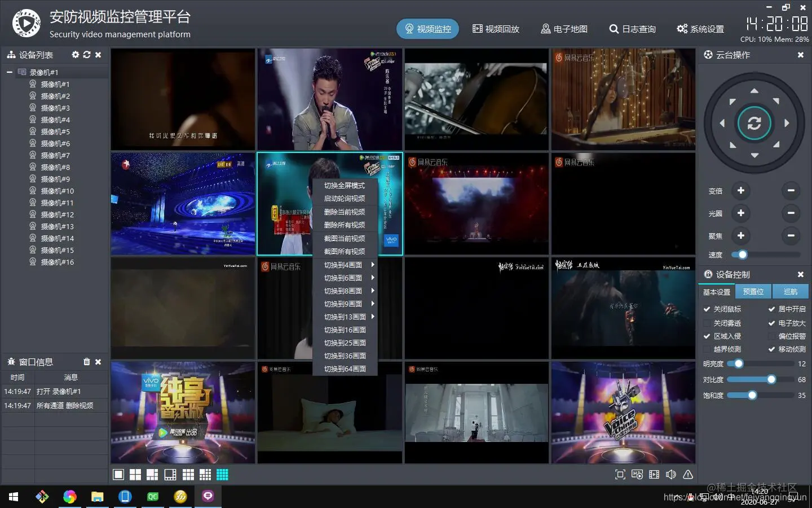Click the fullscreen icon in bottom toolbar
Screen dimensions: 812x508
(x=620, y=475)
